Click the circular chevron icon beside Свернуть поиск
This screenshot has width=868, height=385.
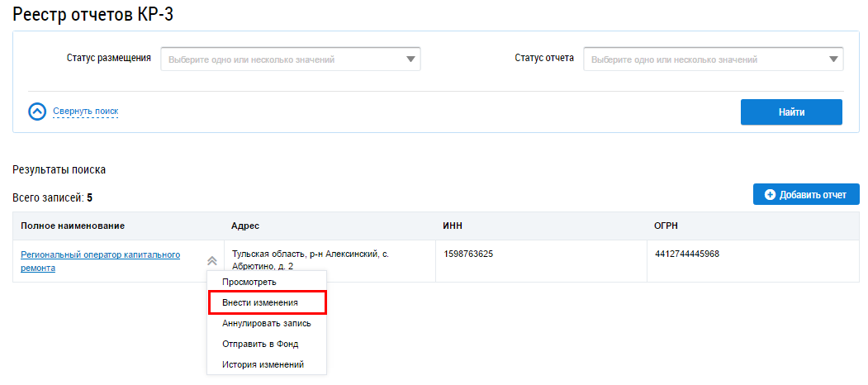(37, 112)
